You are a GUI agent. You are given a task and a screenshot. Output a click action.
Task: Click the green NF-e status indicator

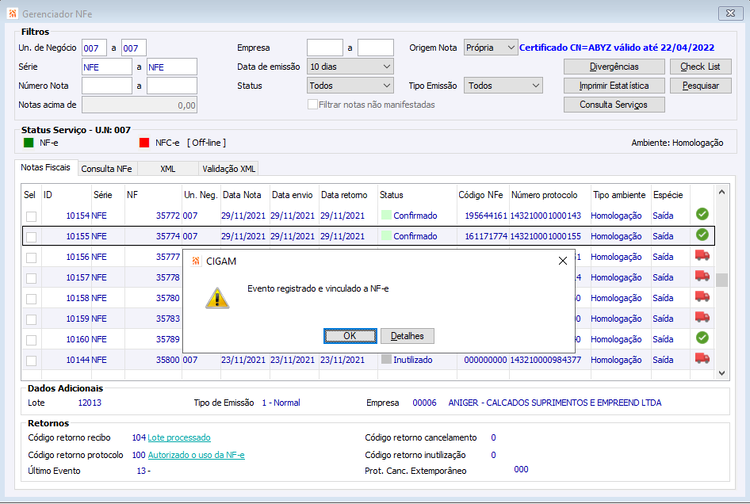[29, 142]
